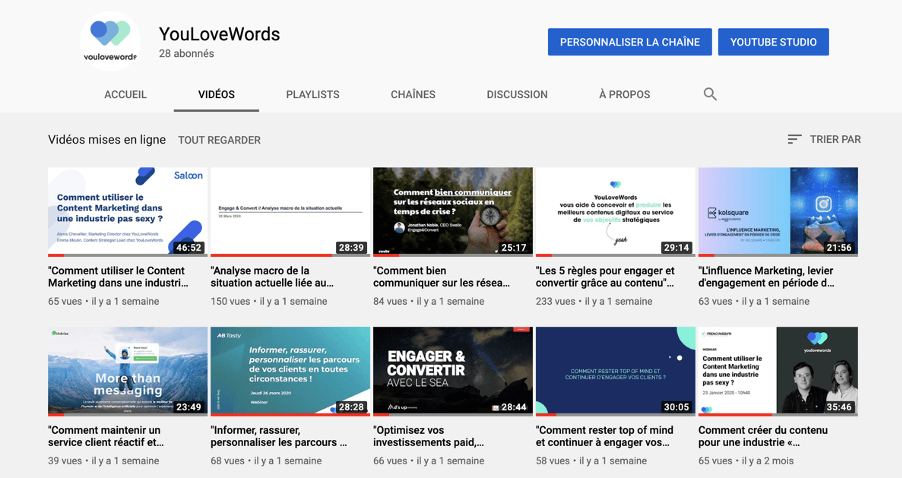The width and height of the screenshot is (902, 478).
Task: Play the More than messaging video thumbnail
Action: 128,371
